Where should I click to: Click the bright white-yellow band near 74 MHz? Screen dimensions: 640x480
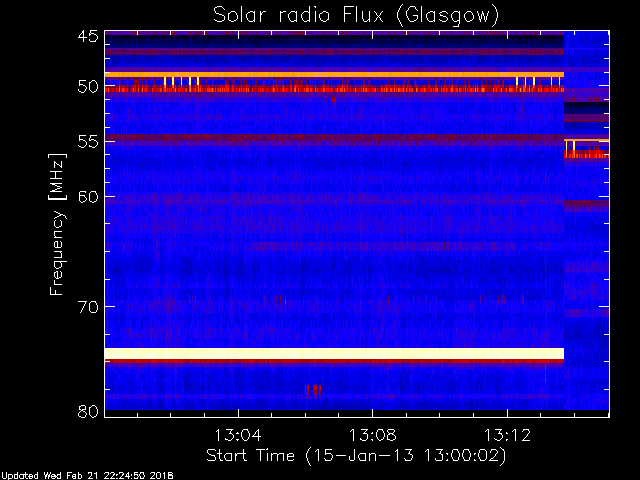click(334, 353)
